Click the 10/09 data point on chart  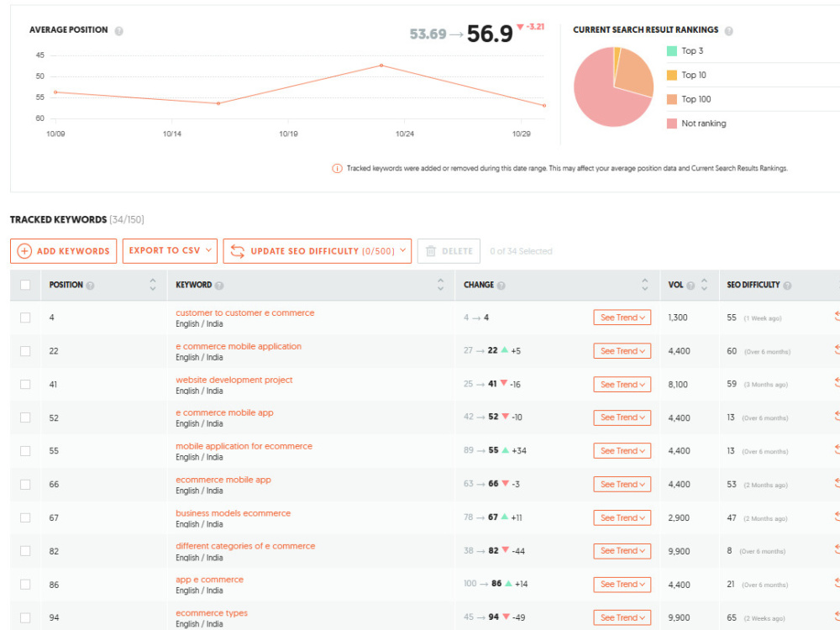pos(55,92)
